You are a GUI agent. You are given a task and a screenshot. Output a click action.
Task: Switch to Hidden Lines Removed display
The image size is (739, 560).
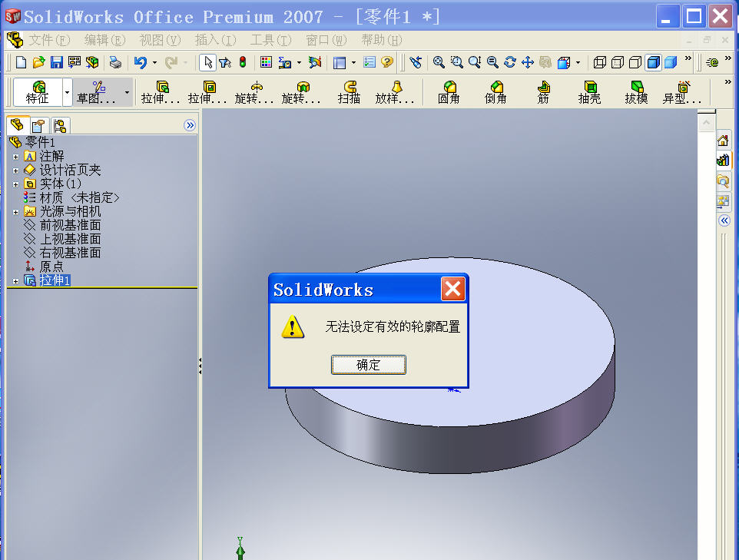click(635, 62)
